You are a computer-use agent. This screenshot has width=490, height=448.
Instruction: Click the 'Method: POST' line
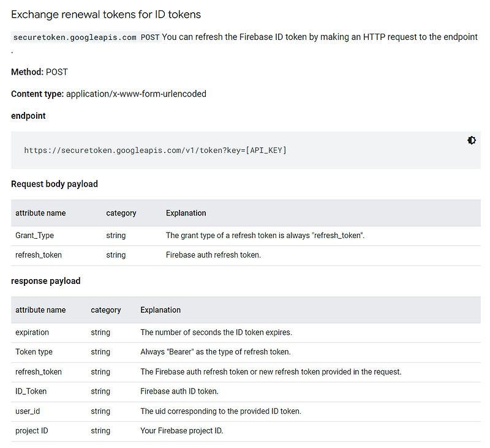(39, 72)
